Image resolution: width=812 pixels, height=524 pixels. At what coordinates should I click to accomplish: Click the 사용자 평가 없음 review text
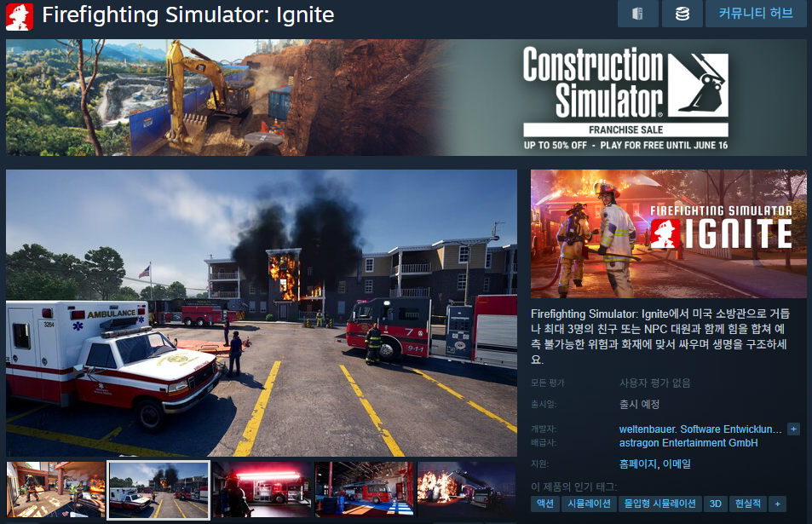tap(655, 383)
